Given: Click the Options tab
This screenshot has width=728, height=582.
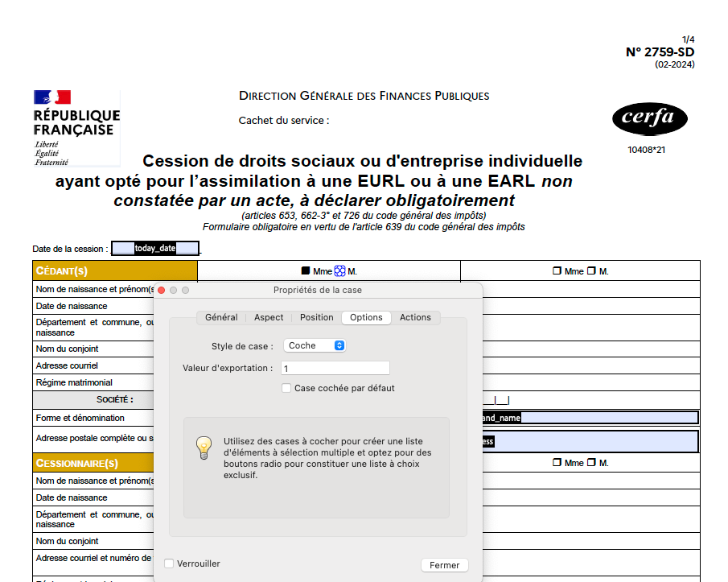Looking at the screenshot, I should (366, 317).
